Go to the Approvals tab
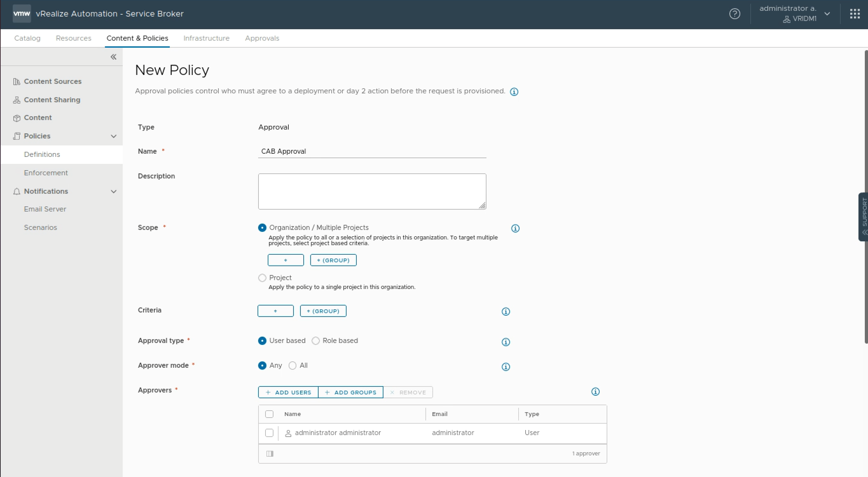 click(x=262, y=38)
